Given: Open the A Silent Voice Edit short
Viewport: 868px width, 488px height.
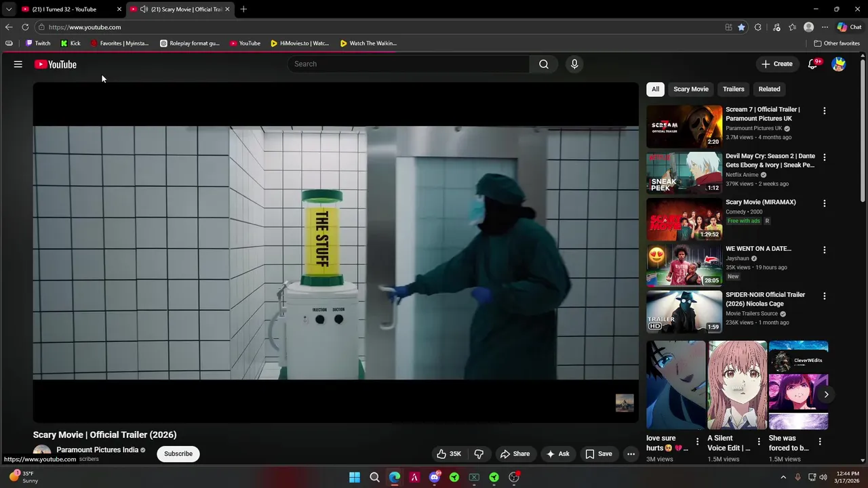Looking at the screenshot, I should click(737, 385).
